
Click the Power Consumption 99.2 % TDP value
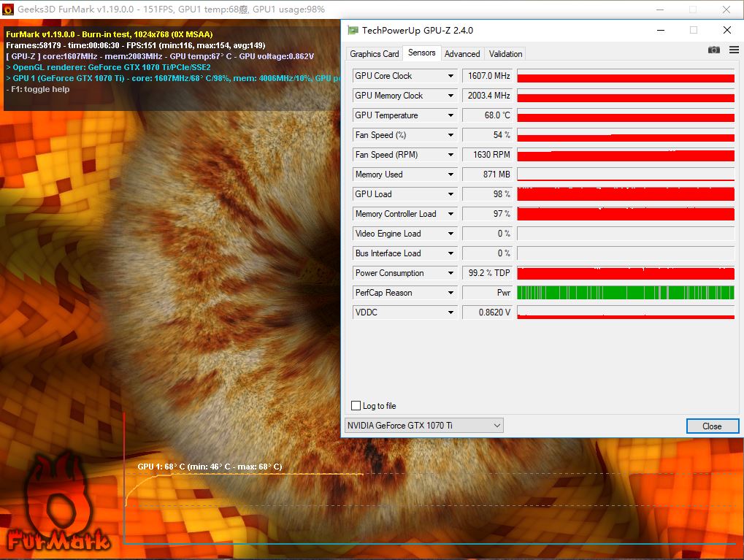click(487, 273)
